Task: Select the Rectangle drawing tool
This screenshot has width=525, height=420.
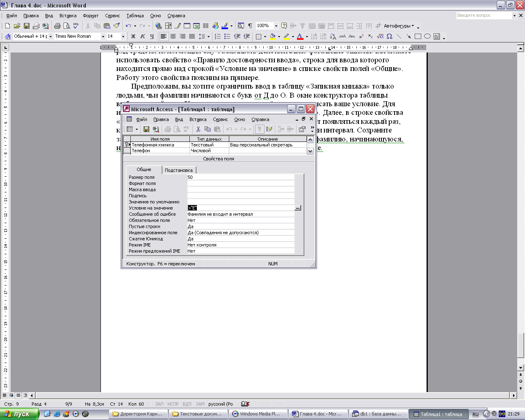Action: [x=418, y=37]
